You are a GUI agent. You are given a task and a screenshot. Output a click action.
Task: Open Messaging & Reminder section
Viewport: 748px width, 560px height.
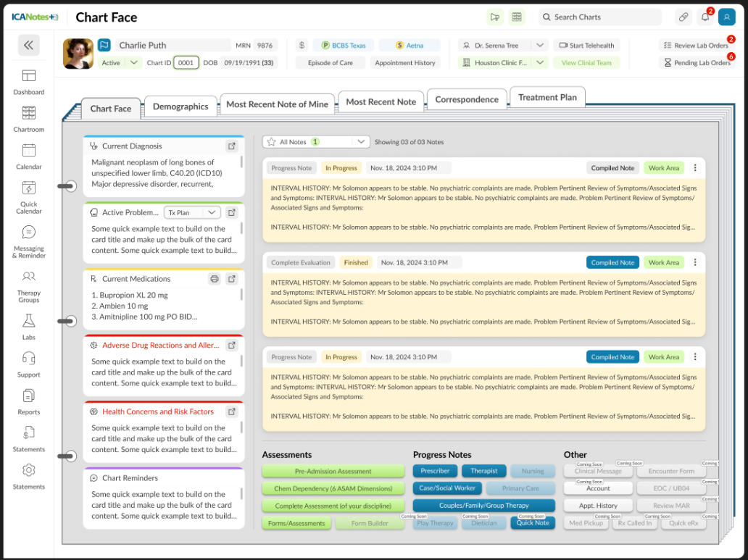[28, 241]
